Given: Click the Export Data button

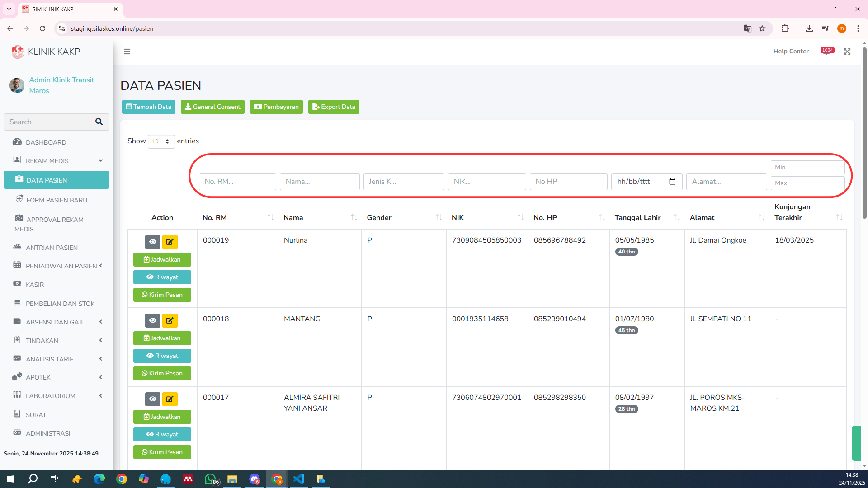Looking at the screenshot, I should point(334,107).
